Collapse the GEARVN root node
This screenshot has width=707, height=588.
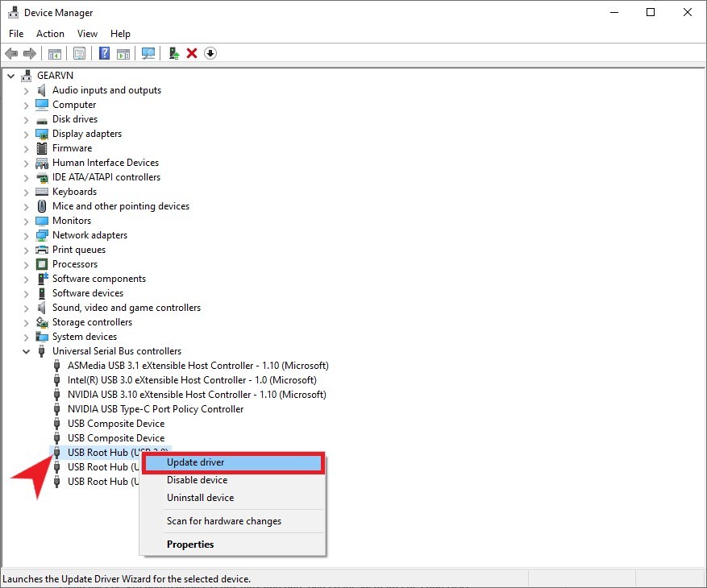coord(11,76)
